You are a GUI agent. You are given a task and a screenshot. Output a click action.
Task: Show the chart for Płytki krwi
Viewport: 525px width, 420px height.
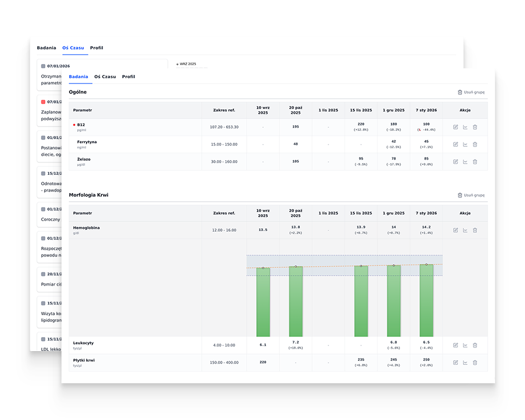465,363
